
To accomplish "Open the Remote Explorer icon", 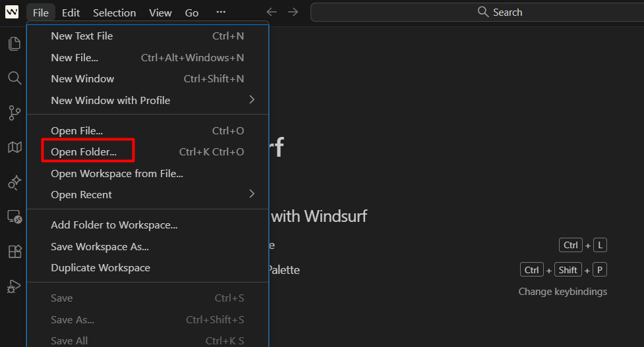I will pos(14,217).
